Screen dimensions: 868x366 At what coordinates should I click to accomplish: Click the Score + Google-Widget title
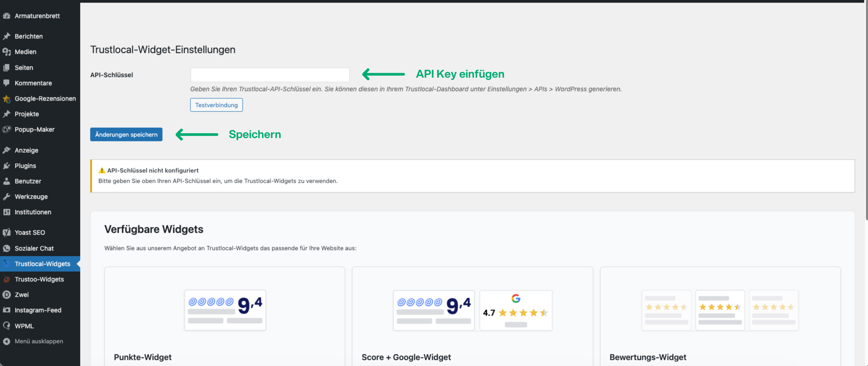pyautogui.click(x=406, y=357)
